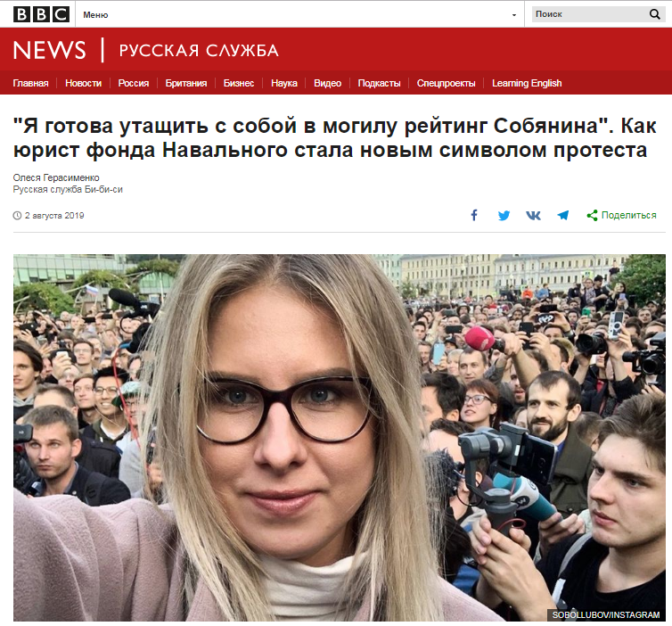672x626 pixels.
Task: Focus the Поиск search field
Action: (590, 14)
